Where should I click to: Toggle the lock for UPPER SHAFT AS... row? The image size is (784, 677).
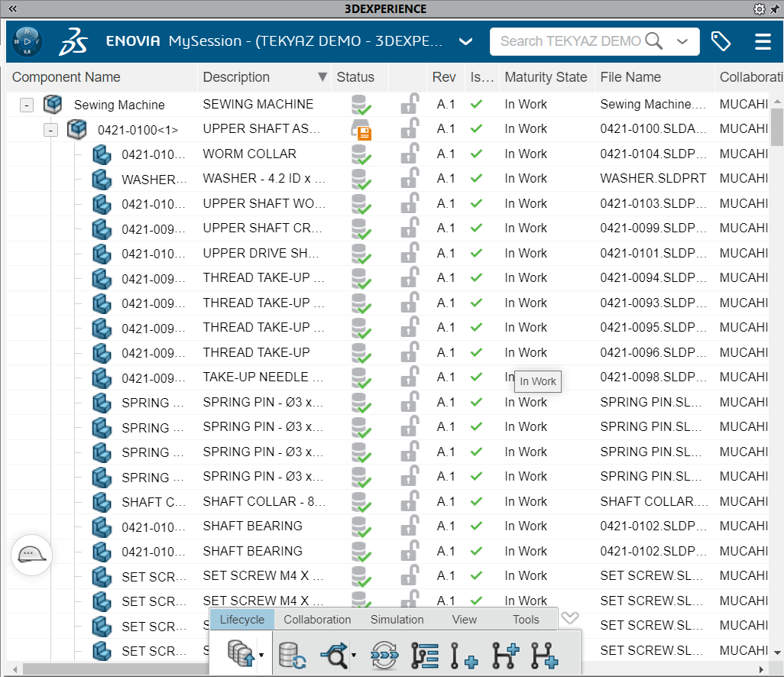pos(410,128)
